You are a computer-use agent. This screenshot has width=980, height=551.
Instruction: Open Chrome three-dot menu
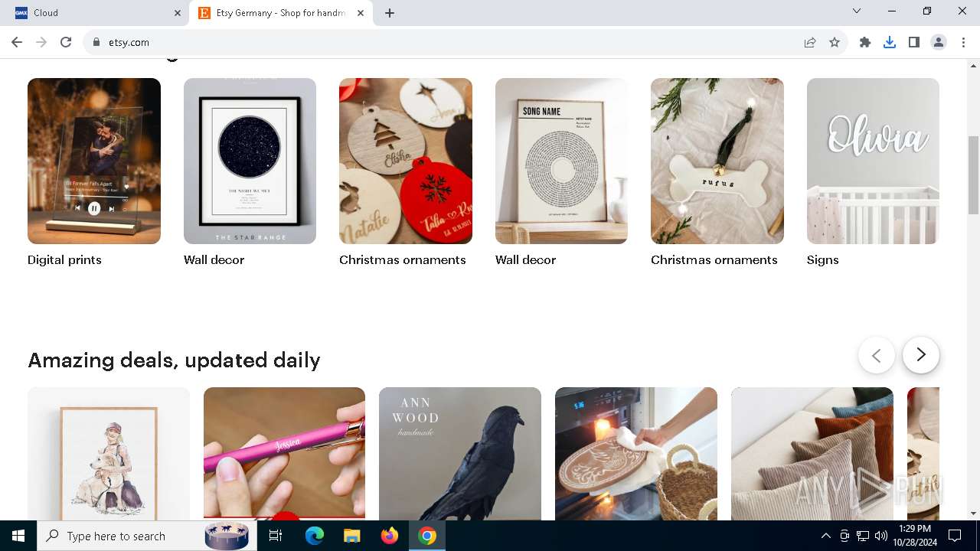[x=963, y=42]
